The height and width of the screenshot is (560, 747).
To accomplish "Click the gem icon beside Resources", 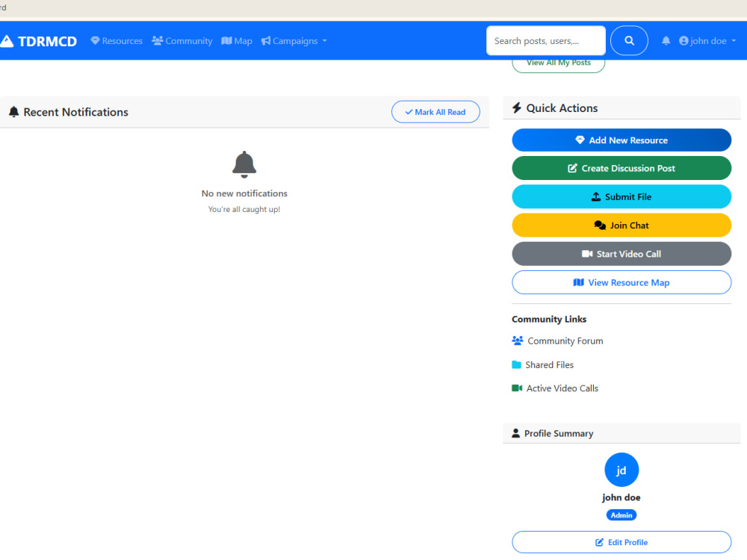I will pyautogui.click(x=96, y=40).
